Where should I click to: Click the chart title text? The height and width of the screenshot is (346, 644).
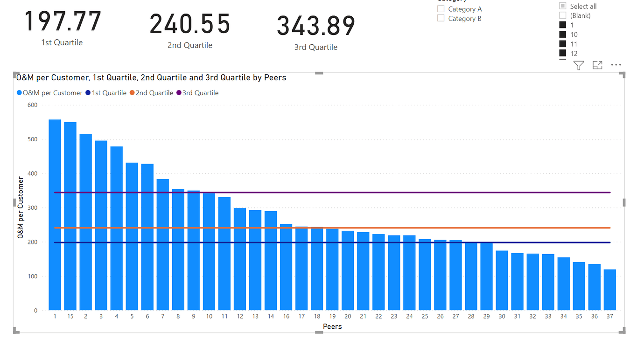click(150, 77)
